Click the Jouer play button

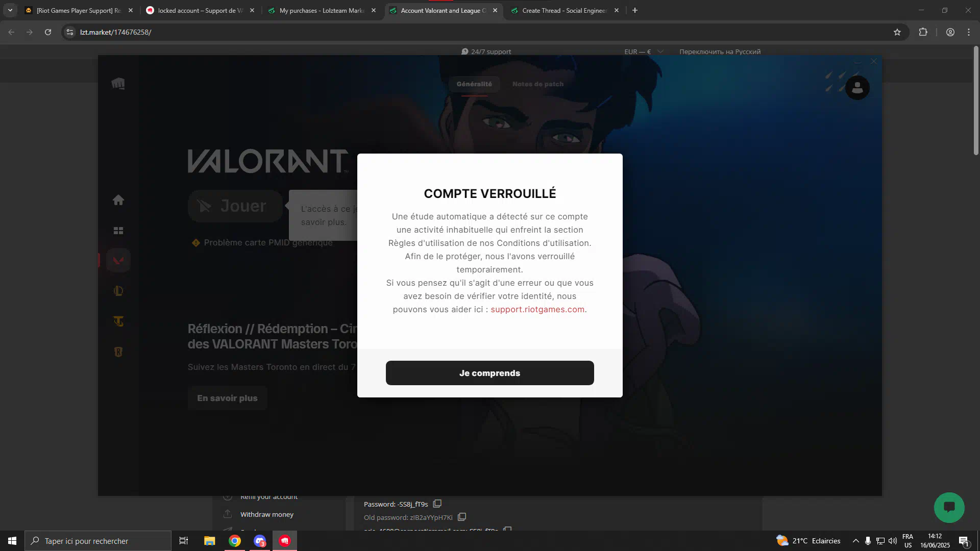tap(235, 206)
